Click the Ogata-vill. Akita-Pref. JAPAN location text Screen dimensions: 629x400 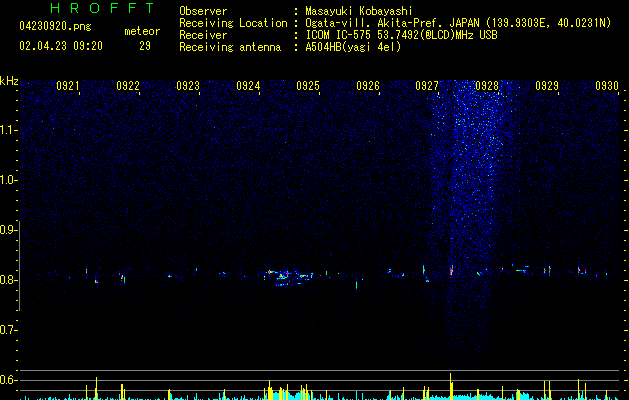pos(458,23)
